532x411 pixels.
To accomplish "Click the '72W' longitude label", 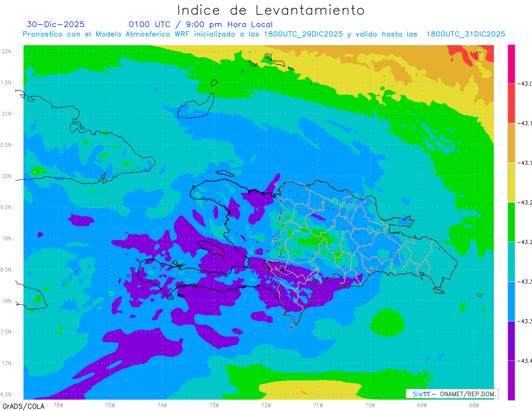I will (x=266, y=405).
